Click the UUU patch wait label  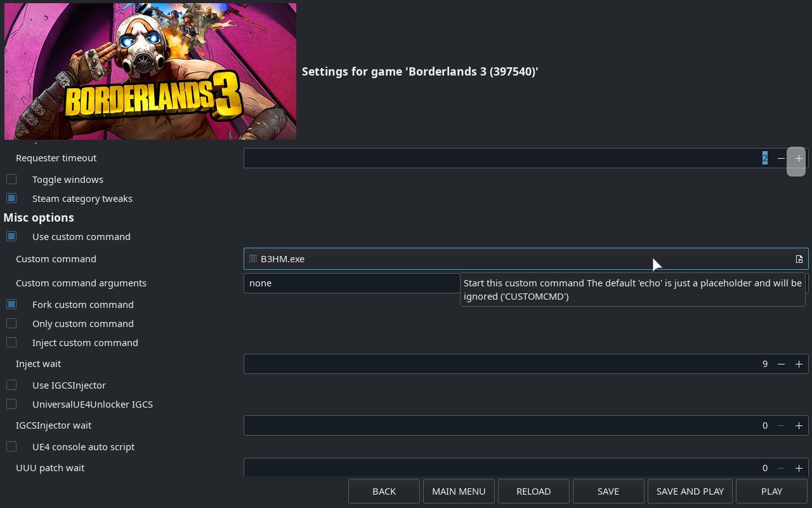click(50, 468)
